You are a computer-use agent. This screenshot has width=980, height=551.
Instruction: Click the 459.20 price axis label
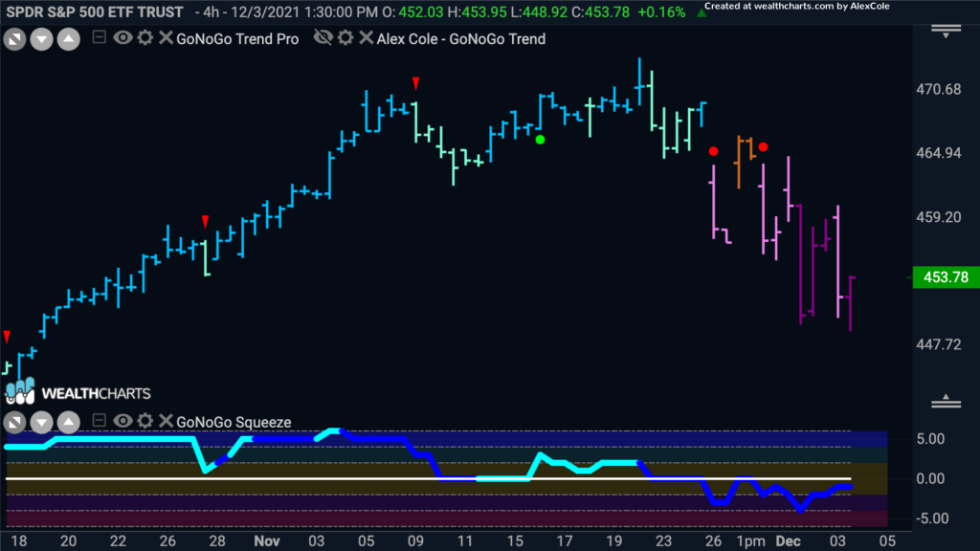coord(939,217)
